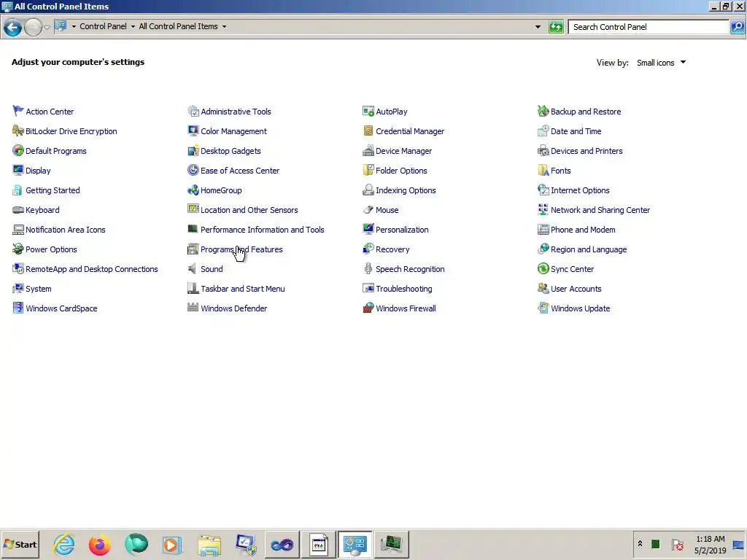The height and width of the screenshot is (560, 747).
Task: Click the Windows Update icon
Action: pos(543,308)
